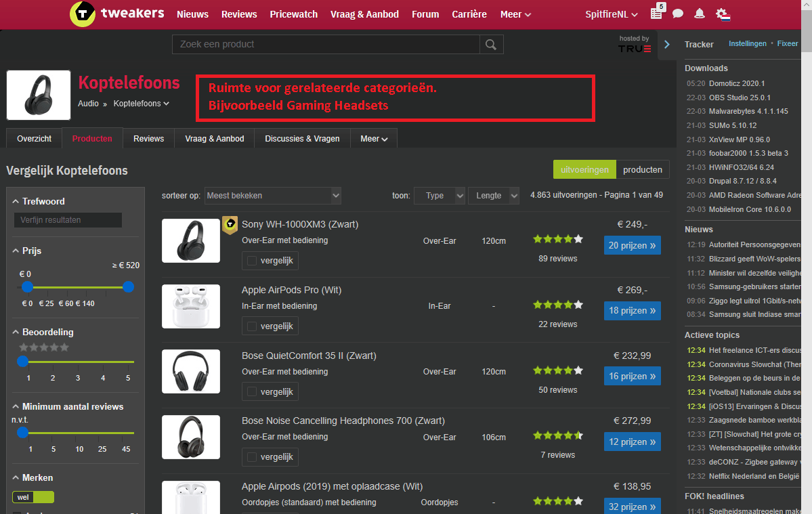
Task: Switch to the Discussies & Vragen tab
Action: [x=303, y=139]
